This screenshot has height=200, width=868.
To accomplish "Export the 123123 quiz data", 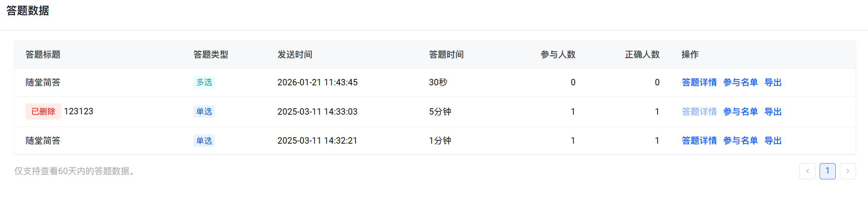I will click(x=773, y=112).
